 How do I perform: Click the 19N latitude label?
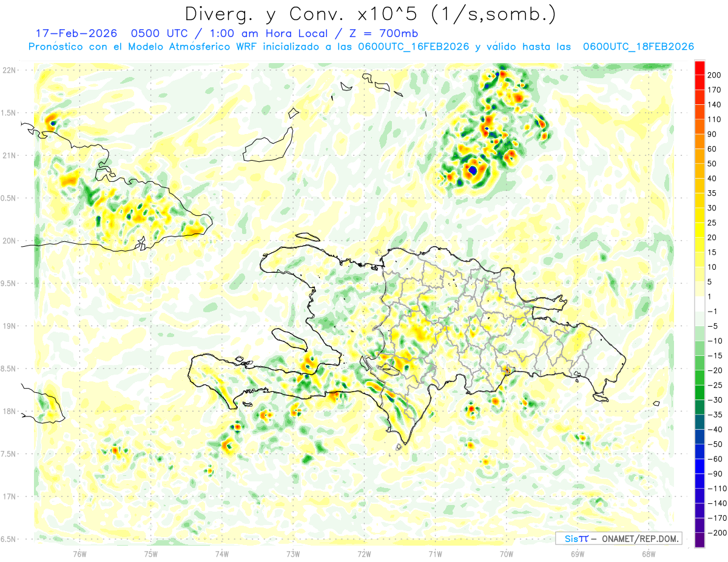point(9,326)
